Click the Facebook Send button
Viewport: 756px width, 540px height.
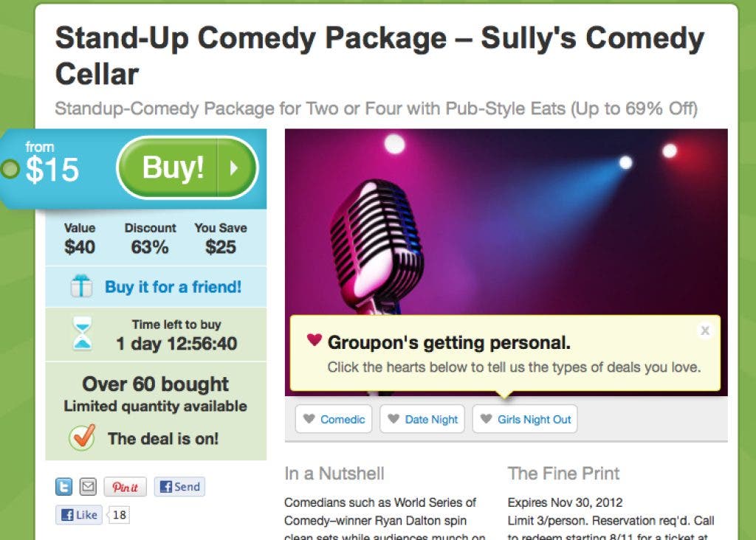pos(179,487)
